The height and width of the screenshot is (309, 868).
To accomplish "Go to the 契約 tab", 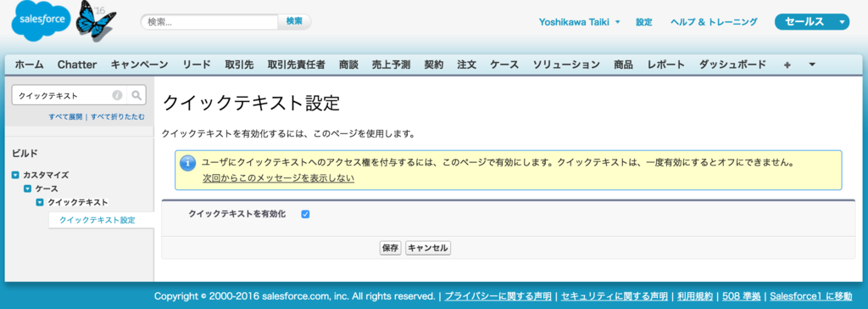I will [434, 65].
